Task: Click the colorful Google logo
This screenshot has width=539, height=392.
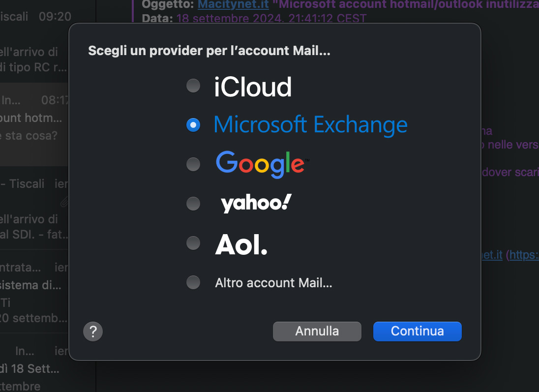Action: pyautogui.click(x=262, y=164)
